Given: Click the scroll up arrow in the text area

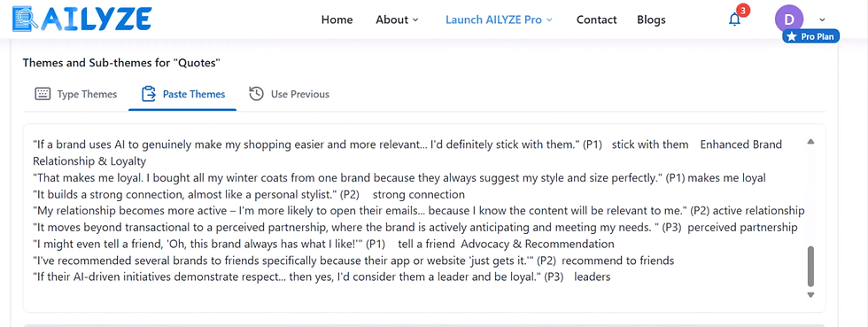Looking at the screenshot, I should [x=811, y=142].
